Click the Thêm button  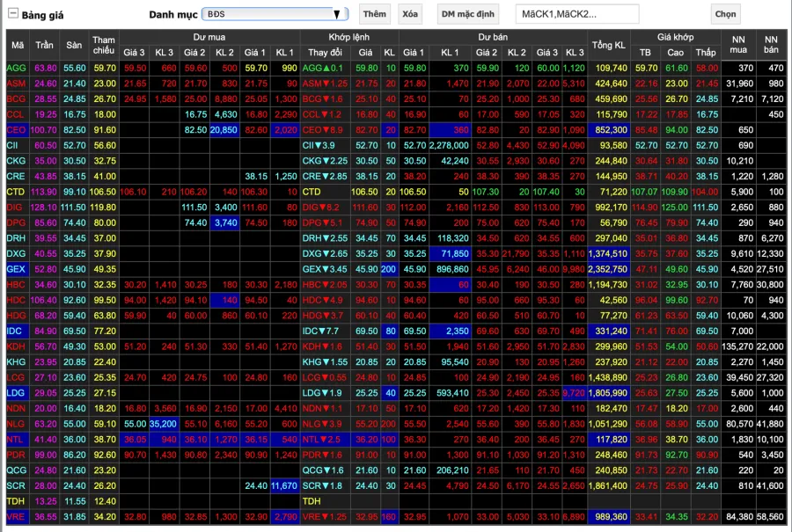[x=374, y=14]
